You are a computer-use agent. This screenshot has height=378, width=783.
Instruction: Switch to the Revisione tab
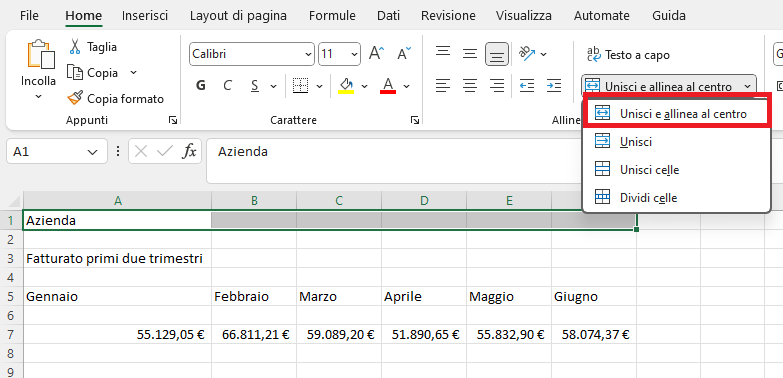[x=448, y=16]
